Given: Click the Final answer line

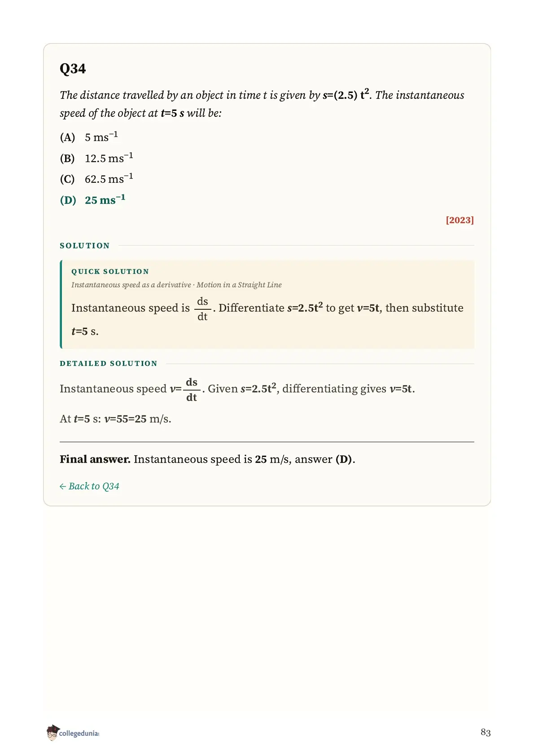Looking at the screenshot, I should click(207, 459).
